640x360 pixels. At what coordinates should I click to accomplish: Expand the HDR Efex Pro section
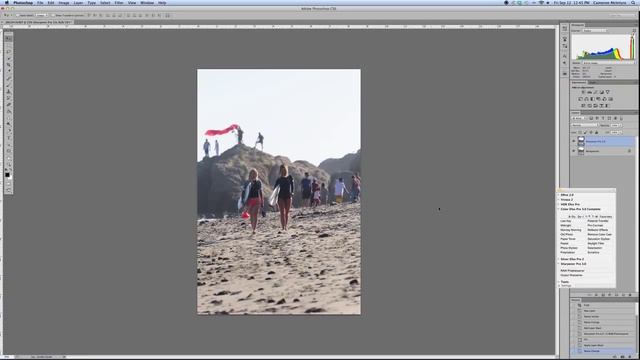(x=558, y=204)
